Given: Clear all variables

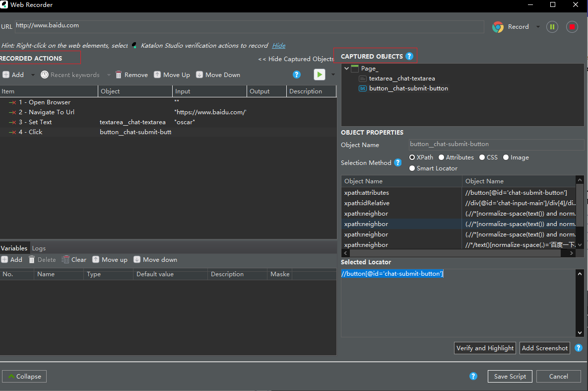Looking at the screenshot, I should coord(74,259).
